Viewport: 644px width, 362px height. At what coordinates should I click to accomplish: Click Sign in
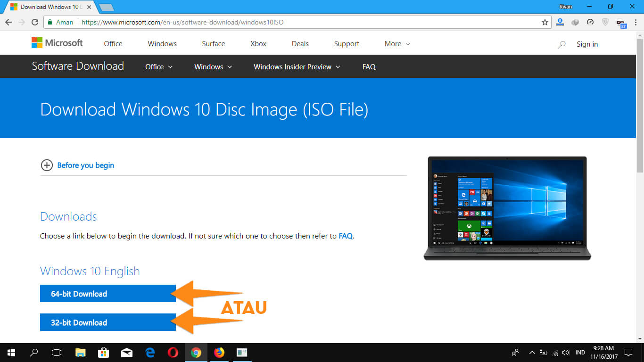[587, 44]
